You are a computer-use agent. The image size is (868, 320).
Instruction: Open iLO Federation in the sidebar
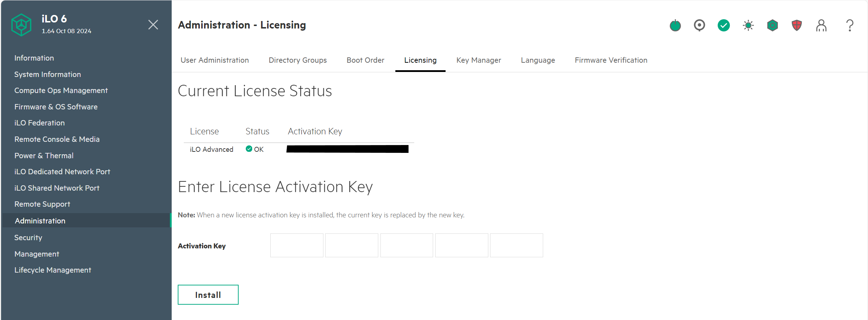40,123
